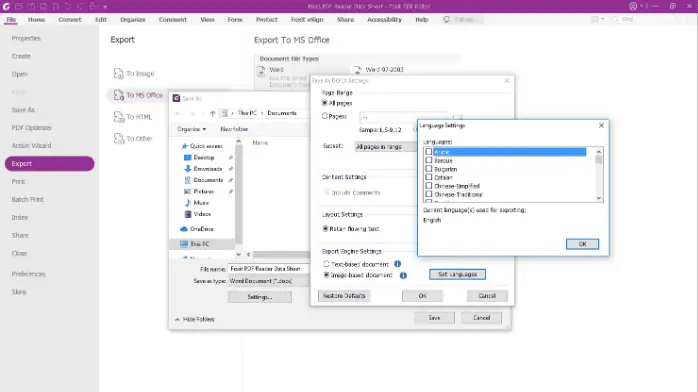Click the Set Languages button
This screenshot has height=392, width=698.
pyautogui.click(x=457, y=274)
